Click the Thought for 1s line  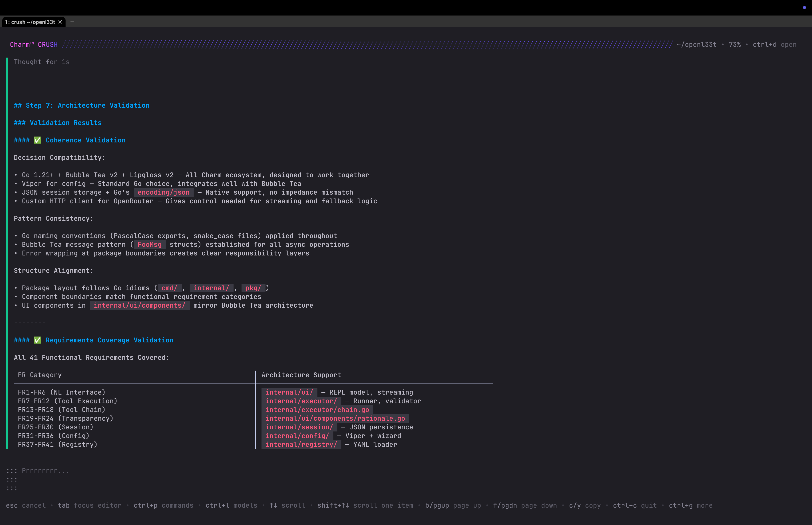(42, 62)
